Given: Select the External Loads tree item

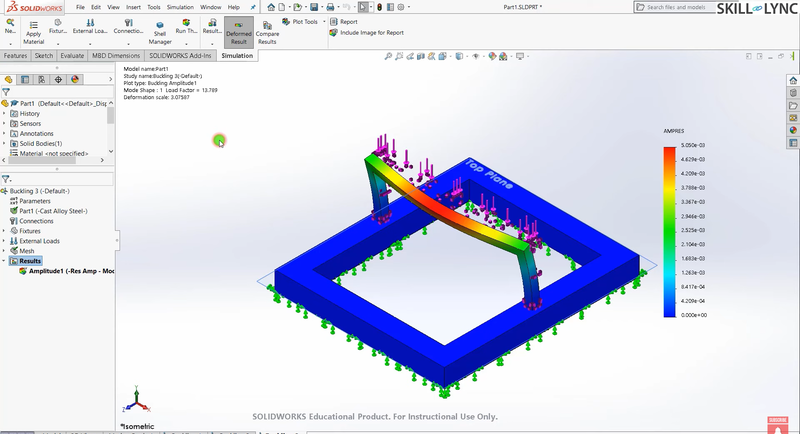Looking at the screenshot, I should coord(42,241).
